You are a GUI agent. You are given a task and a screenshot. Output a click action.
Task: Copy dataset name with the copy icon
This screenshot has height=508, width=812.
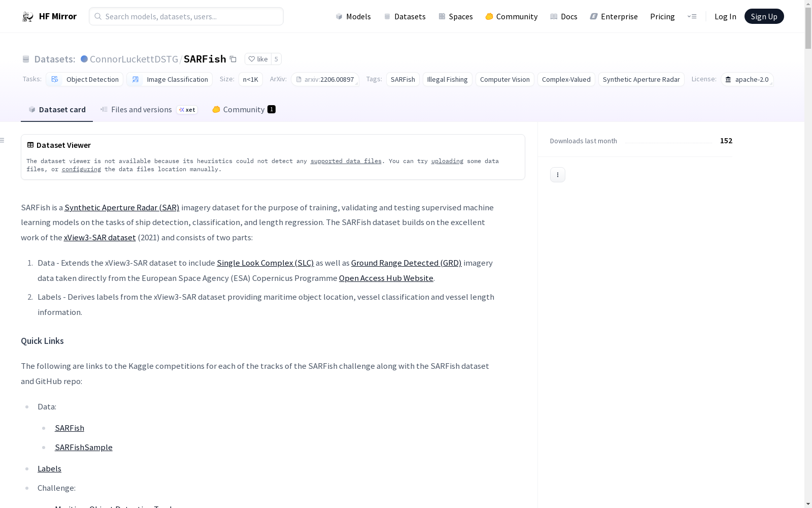pos(233,59)
